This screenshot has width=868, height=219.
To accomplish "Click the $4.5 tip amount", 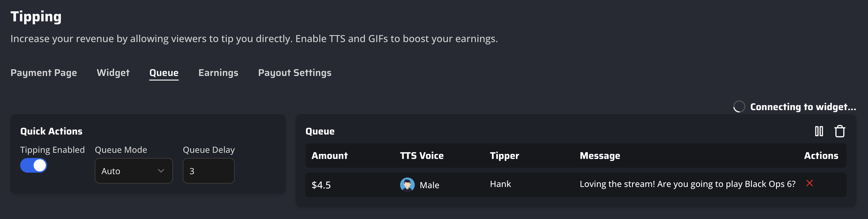I will pos(321,185).
